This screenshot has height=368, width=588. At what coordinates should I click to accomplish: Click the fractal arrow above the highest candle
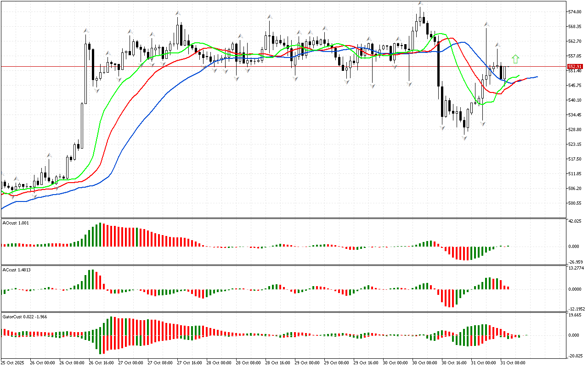(x=420, y=4)
